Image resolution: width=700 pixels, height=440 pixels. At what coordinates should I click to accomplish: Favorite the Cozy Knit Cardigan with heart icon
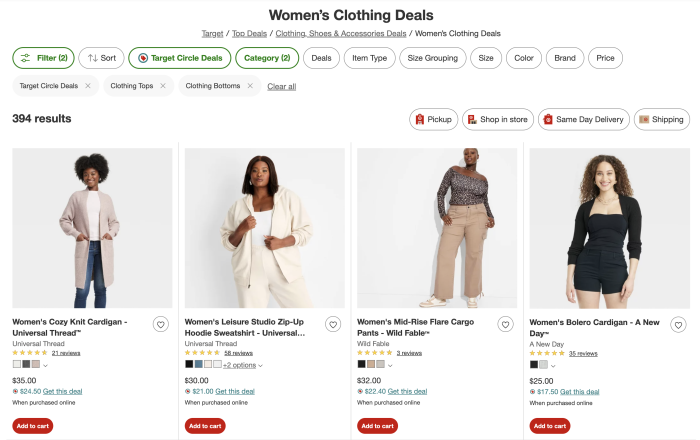point(161,324)
